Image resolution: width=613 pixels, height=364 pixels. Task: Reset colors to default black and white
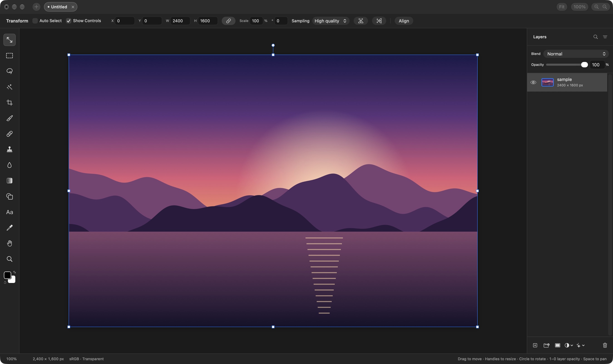point(5,283)
